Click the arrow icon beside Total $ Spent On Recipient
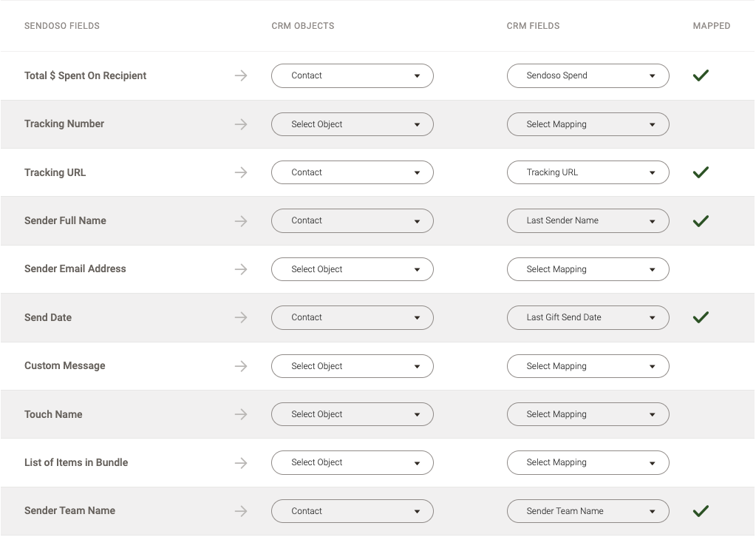Viewport: 756px width, 537px height. coord(241,75)
